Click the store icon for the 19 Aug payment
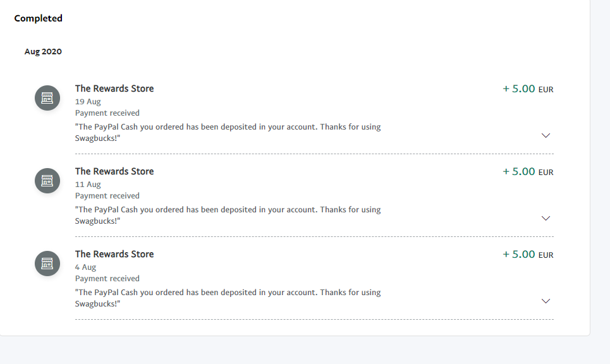This screenshot has width=610, height=364. click(47, 98)
